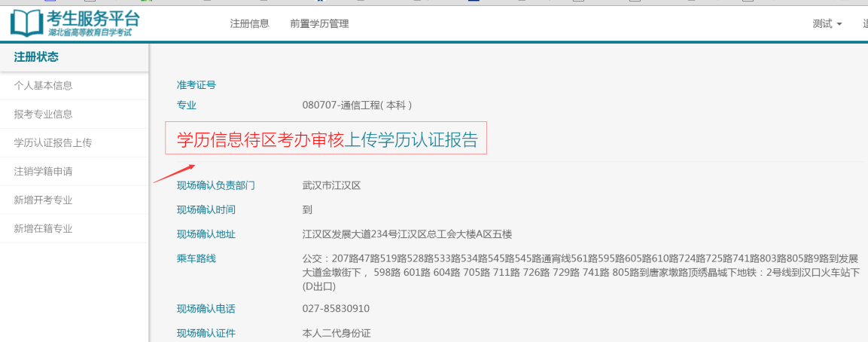Click the open book logo icon
Image resolution: width=868 pixels, height=342 pixels.
[x=26, y=23]
